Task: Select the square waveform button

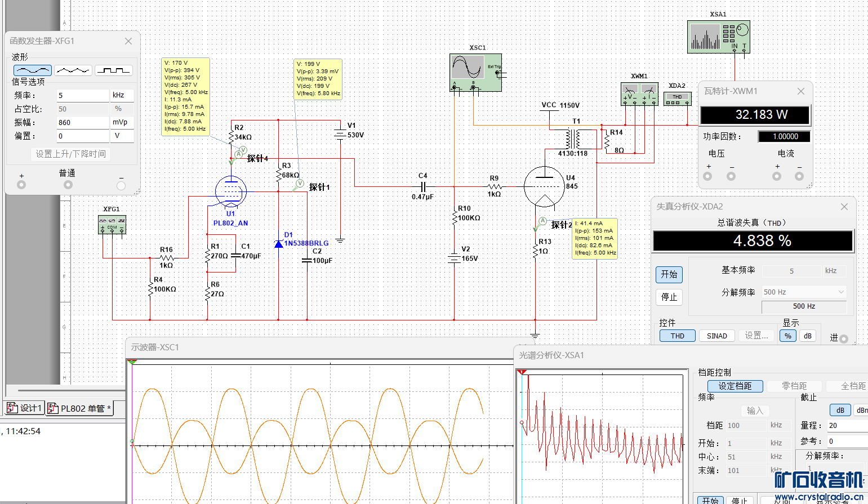Action: click(114, 70)
